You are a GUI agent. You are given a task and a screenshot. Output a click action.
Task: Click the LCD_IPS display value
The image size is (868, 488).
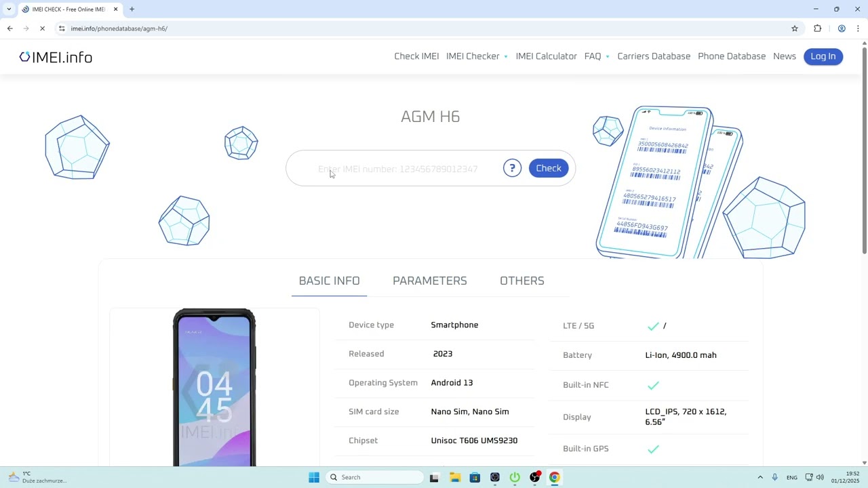686,417
